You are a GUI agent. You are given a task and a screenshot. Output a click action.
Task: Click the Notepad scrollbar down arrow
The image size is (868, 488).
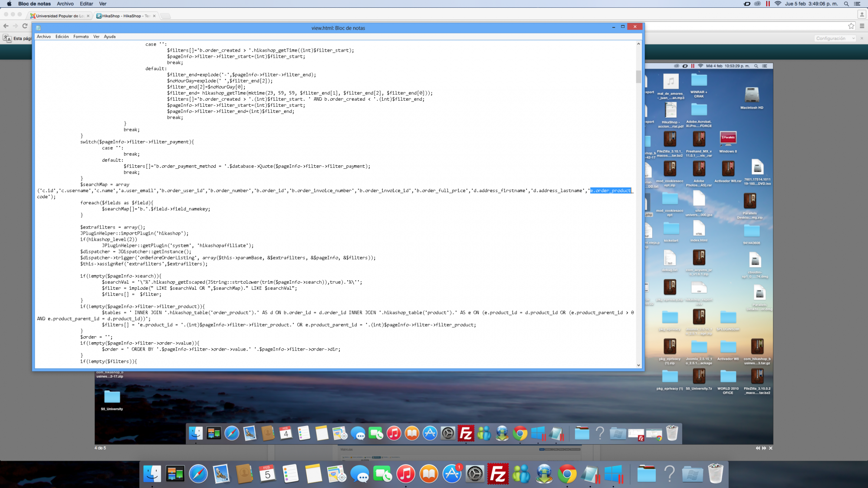[638, 365]
